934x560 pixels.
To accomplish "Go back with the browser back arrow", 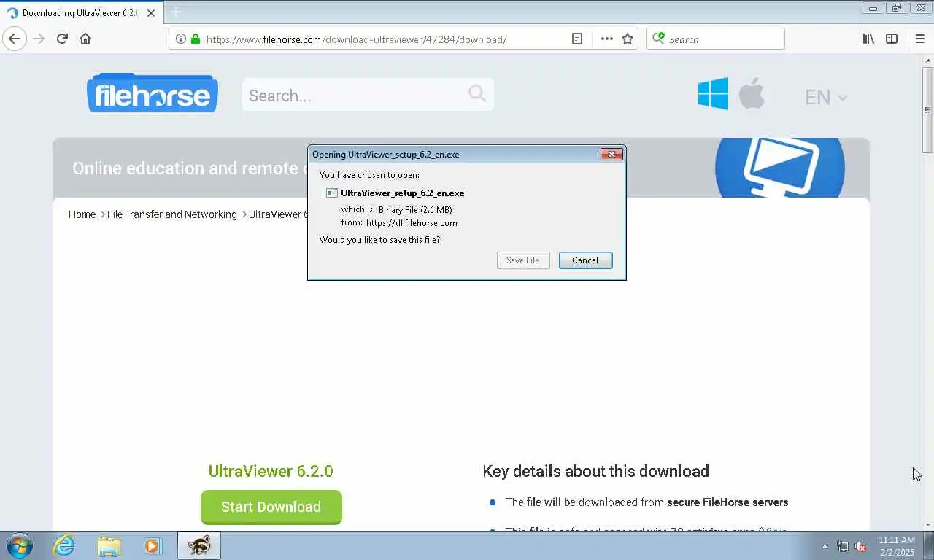I will click(15, 39).
